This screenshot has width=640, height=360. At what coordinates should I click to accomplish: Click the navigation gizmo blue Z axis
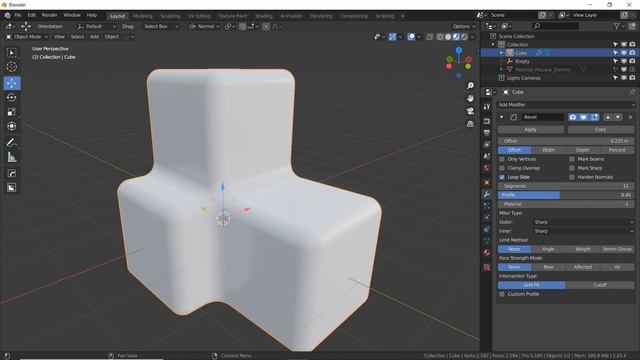tap(459, 50)
